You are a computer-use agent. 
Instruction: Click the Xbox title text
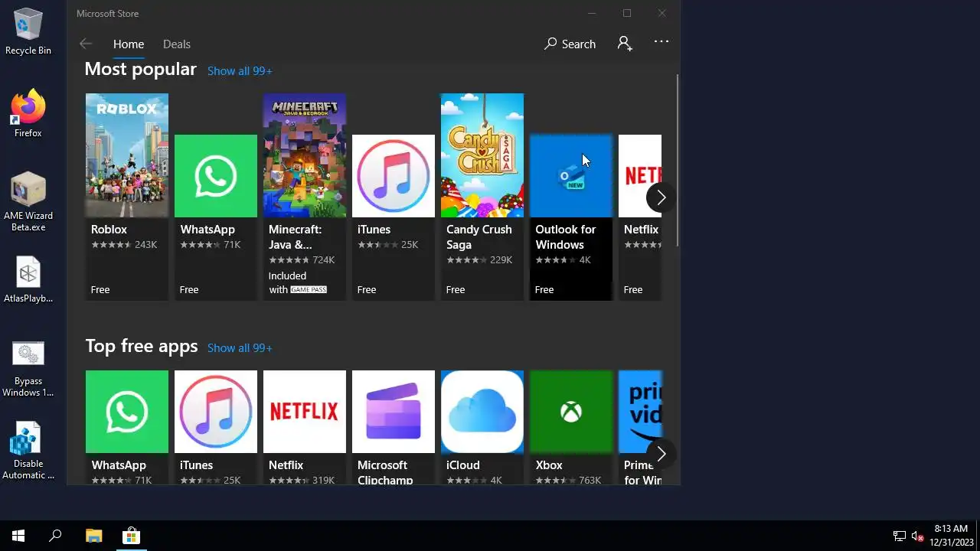pyautogui.click(x=549, y=465)
